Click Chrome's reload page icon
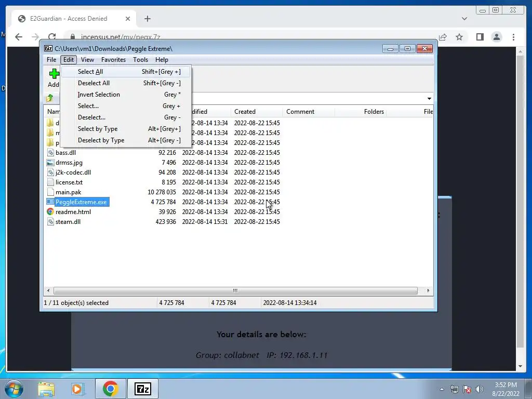532x399 pixels. [x=52, y=37]
